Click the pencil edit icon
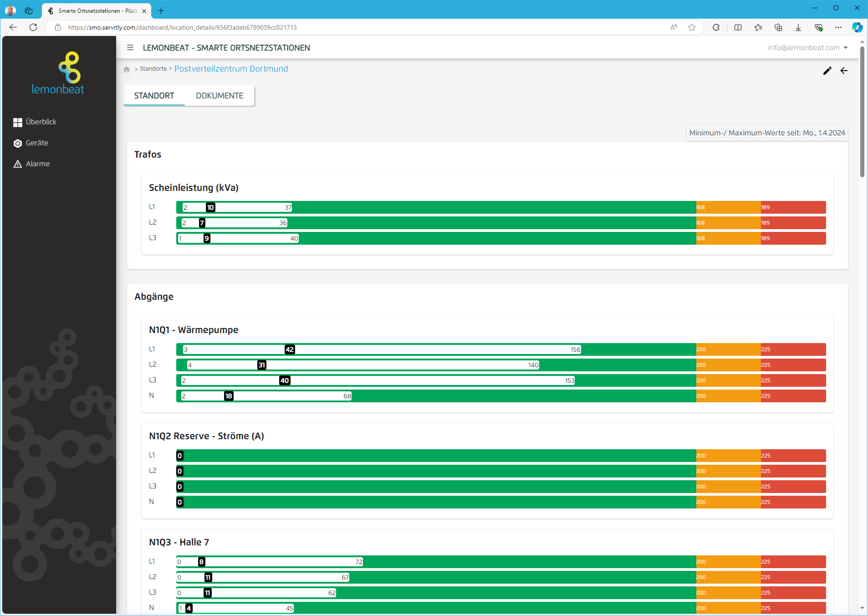The image size is (868, 616). [x=827, y=71]
